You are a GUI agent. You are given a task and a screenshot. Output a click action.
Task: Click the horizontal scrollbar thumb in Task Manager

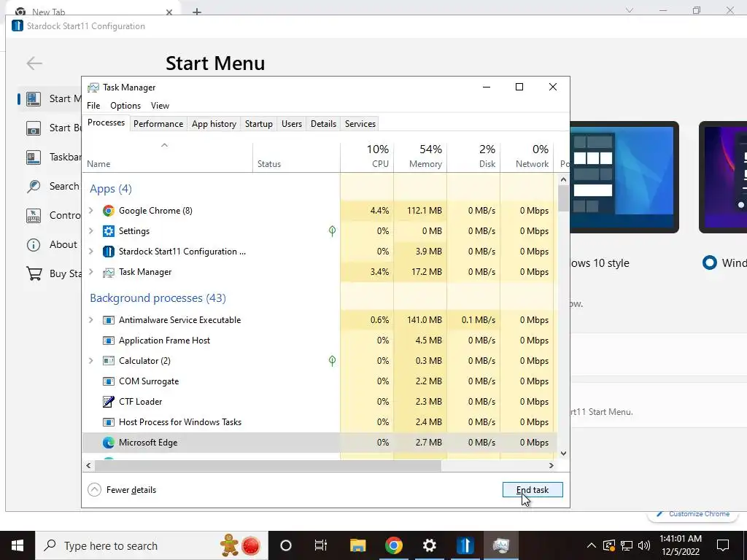coord(268,465)
